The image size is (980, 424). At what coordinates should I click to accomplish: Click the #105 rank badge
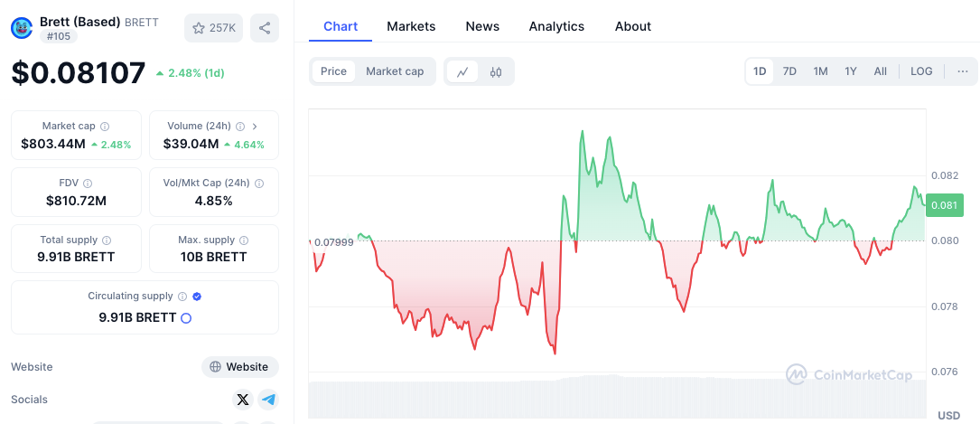(x=59, y=36)
